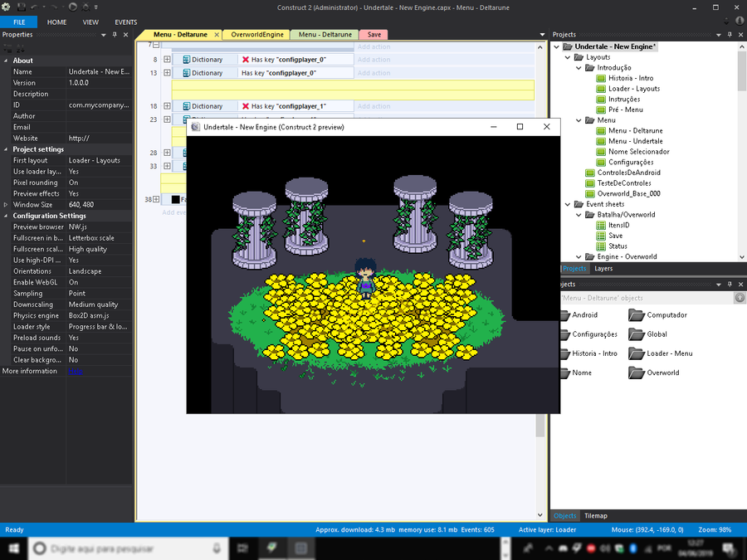Collapse the Layouts folder
Screen dimensions: 747x560
[x=568, y=57]
